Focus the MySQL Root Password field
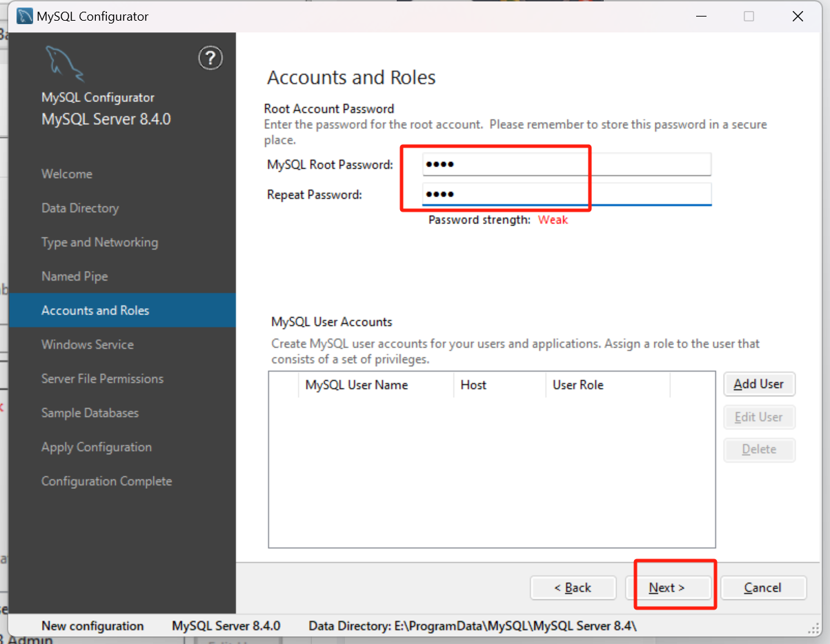Image resolution: width=830 pixels, height=644 pixels. (x=566, y=165)
